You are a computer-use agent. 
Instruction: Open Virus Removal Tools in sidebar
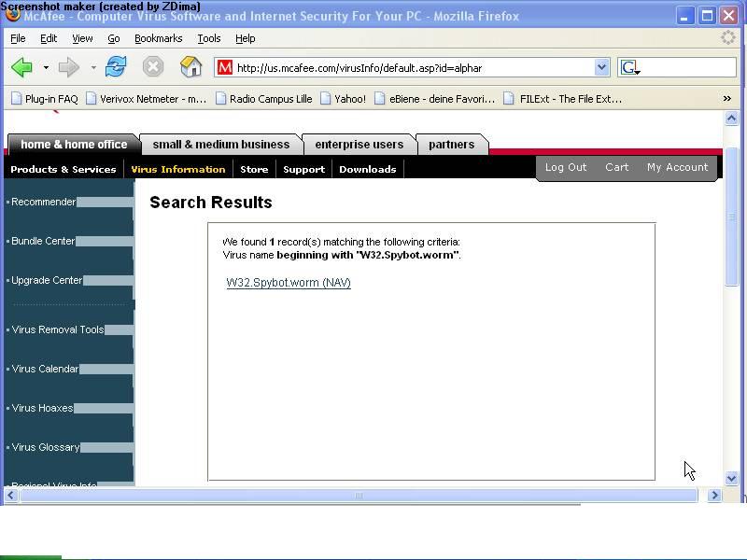58,329
